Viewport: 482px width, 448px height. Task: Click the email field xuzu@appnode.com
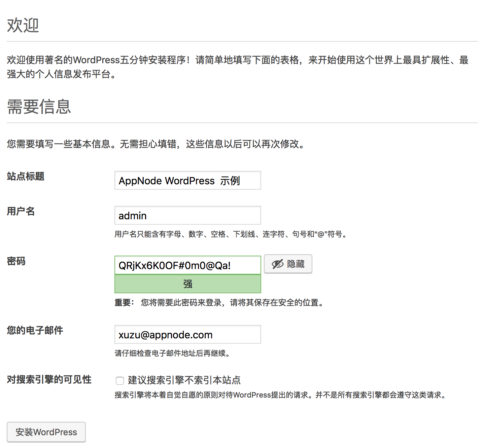coord(187,334)
